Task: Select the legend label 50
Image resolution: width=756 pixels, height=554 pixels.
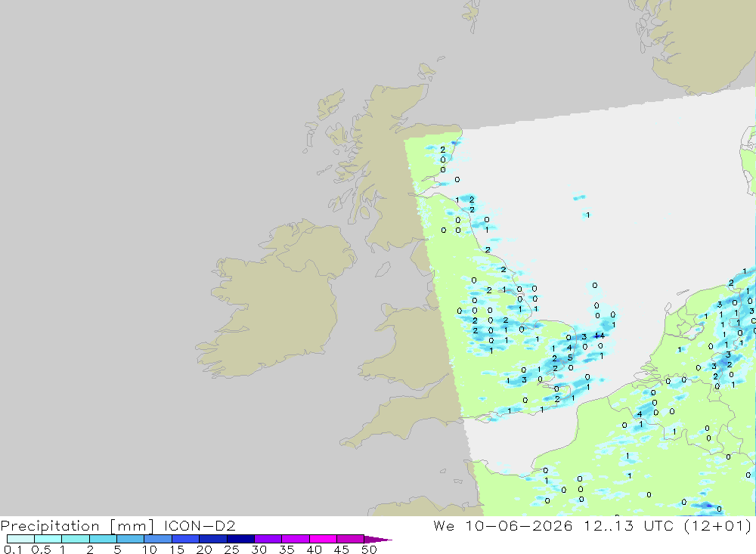Action: (369, 549)
